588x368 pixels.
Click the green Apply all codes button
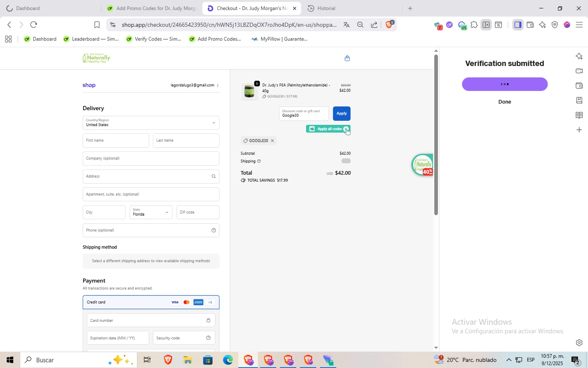328,129
